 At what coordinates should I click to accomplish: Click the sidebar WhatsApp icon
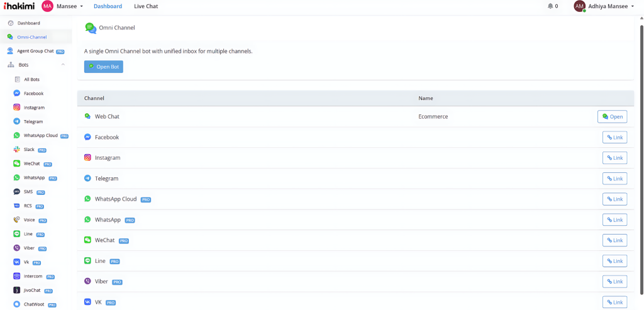pyautogui.click(x=17, y=178)
